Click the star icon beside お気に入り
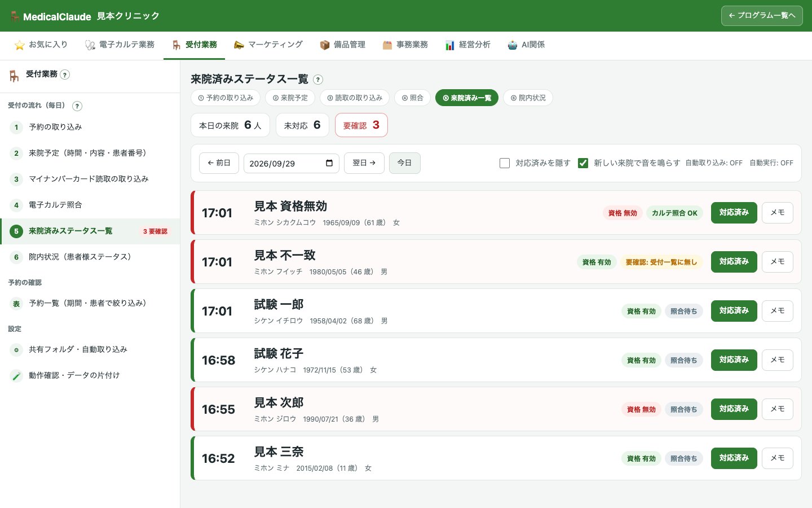The image size is (812, 508). coord(19,45)
